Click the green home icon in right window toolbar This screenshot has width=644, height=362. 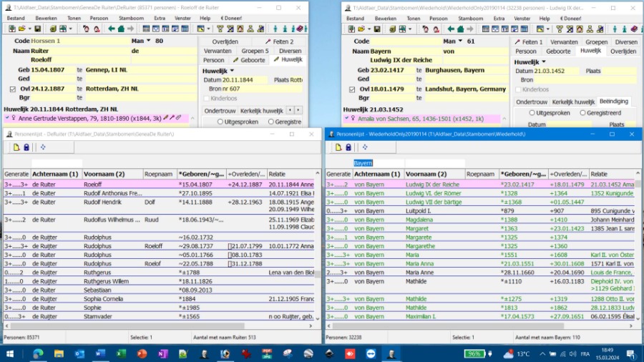pyautogui.click(x=461, y=29)
